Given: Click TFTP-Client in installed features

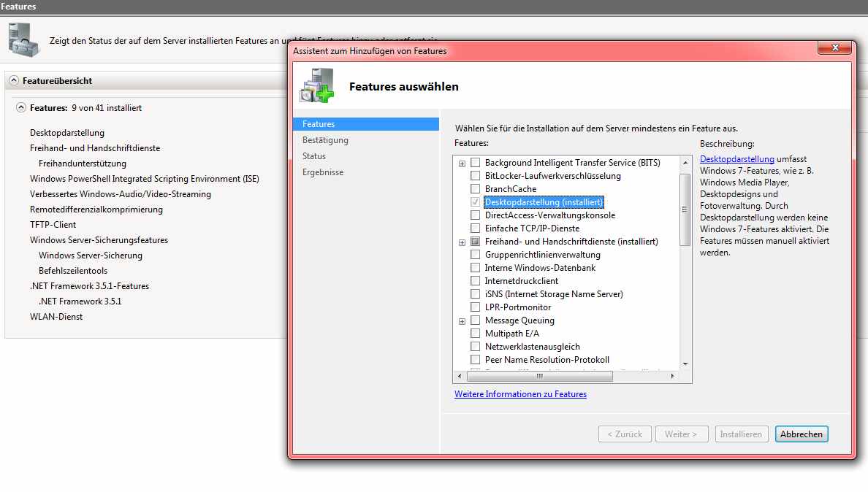Looking at the screenshot, I should coord(53,224).
